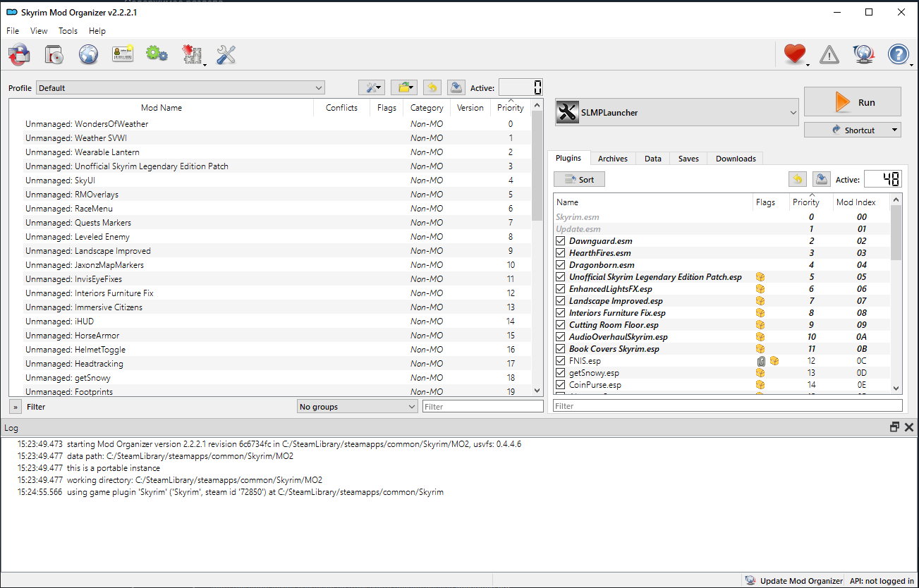The width and height of the screenshot is (919, 588).
Task: Sort the mod list by the Category column
Action: point(427,108)
